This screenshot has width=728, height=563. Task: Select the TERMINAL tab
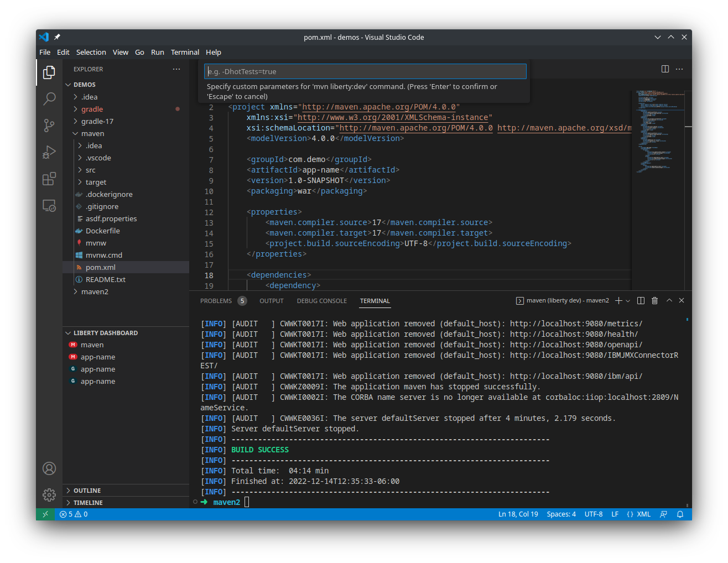[x=375, y=301]
